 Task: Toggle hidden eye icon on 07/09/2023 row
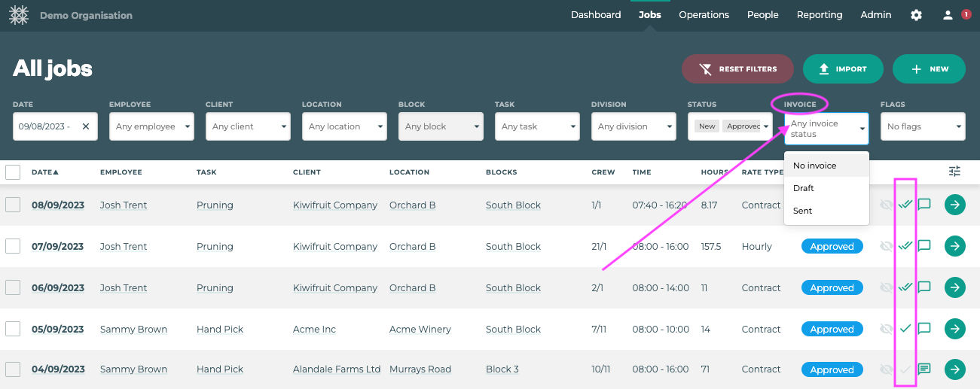coord(887,246)
